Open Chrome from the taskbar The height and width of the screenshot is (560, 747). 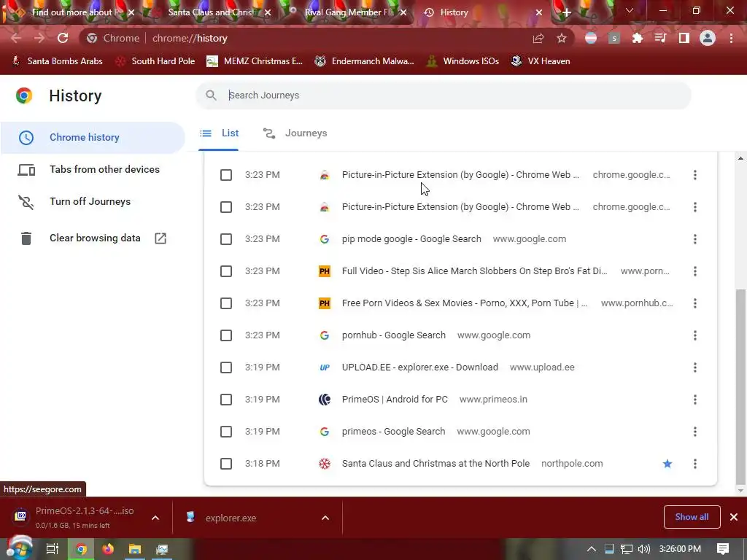[x=81, y=549]
